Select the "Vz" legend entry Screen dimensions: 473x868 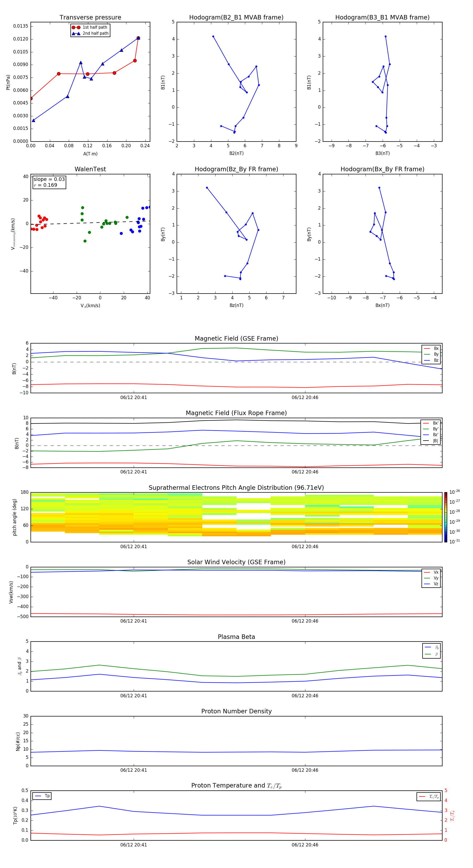coord(431,584)
